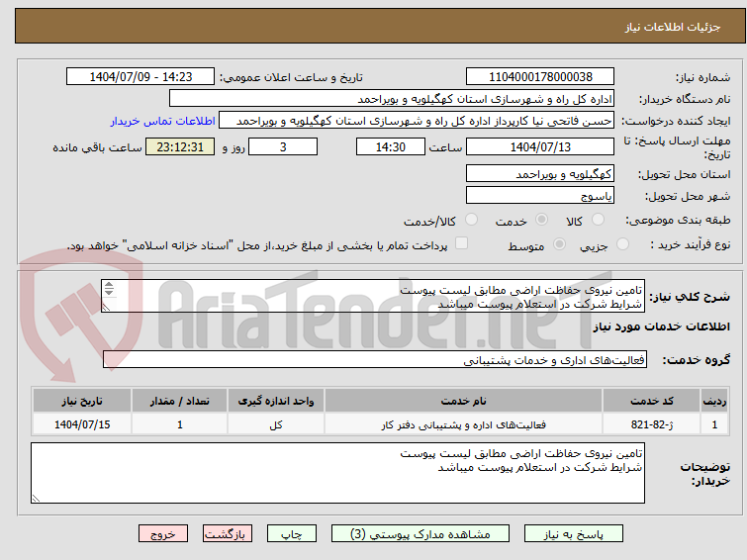Viewport: 747px width, 560px height.
Task: Click the بازگشت back button
Action: (227, 534)
